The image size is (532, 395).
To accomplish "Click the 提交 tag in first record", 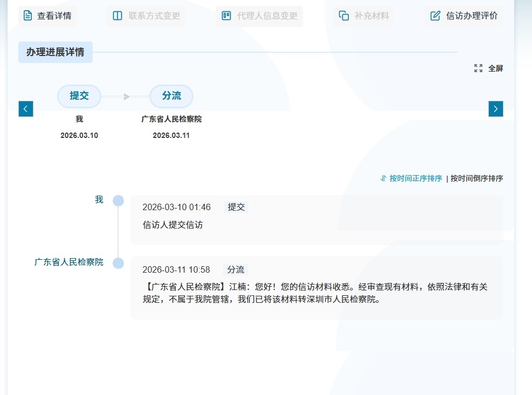I will (x=236, y=207).
